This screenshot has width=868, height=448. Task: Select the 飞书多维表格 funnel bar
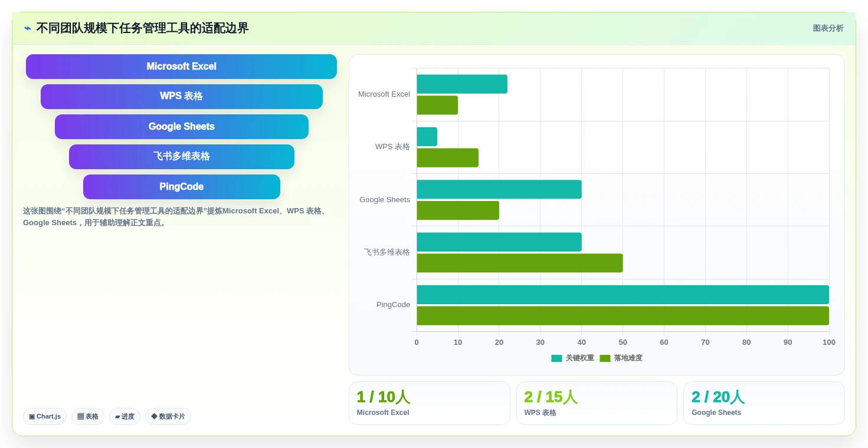182,157
